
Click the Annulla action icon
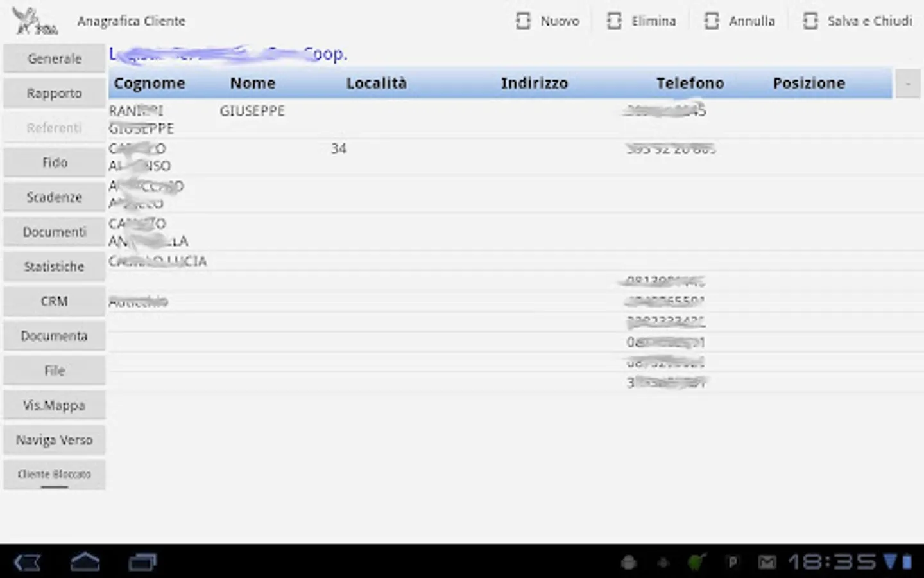[x=712, y=21]
